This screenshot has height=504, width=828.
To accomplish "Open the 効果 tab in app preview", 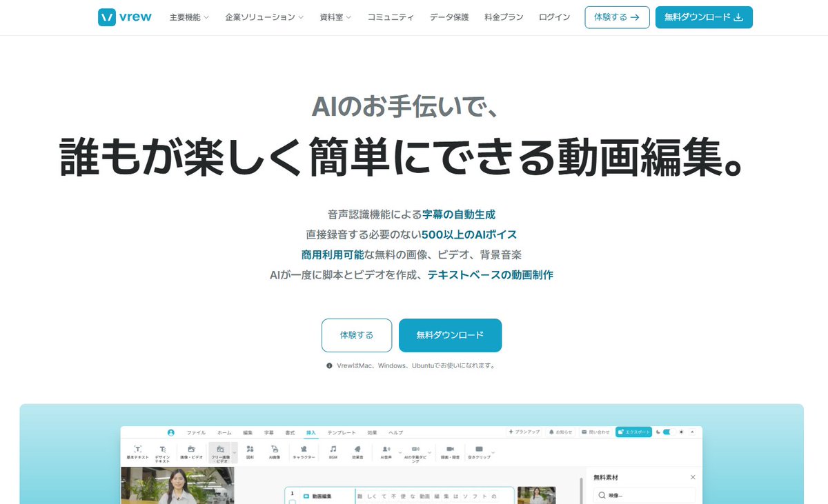I will pos(372,432).
